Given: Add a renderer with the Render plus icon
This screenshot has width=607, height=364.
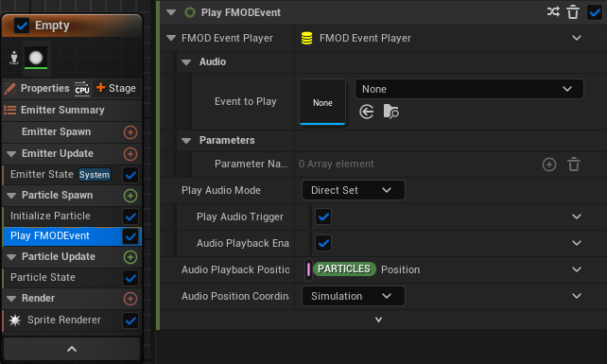Looking at the screenshot, I should tap(130, 299).
